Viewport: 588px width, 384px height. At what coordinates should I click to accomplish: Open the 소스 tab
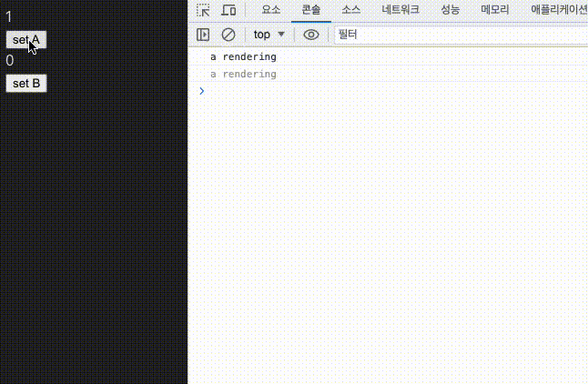(x=351, y=10)
